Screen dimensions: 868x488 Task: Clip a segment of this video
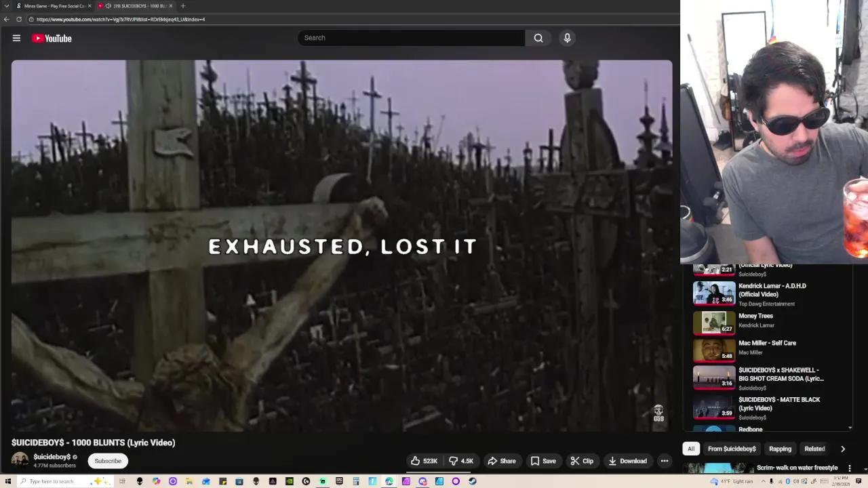click(x=582, y=461)
